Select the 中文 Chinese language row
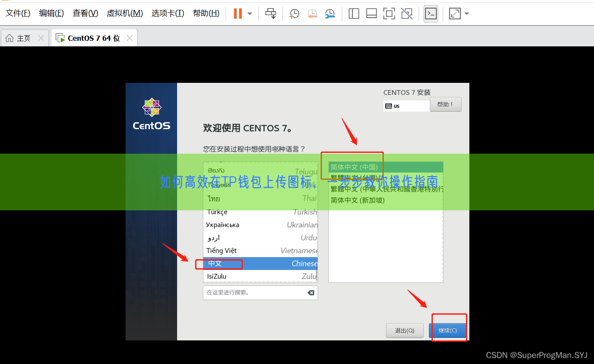This screenshot has width=594, height=364. click(x=260, y=264)
